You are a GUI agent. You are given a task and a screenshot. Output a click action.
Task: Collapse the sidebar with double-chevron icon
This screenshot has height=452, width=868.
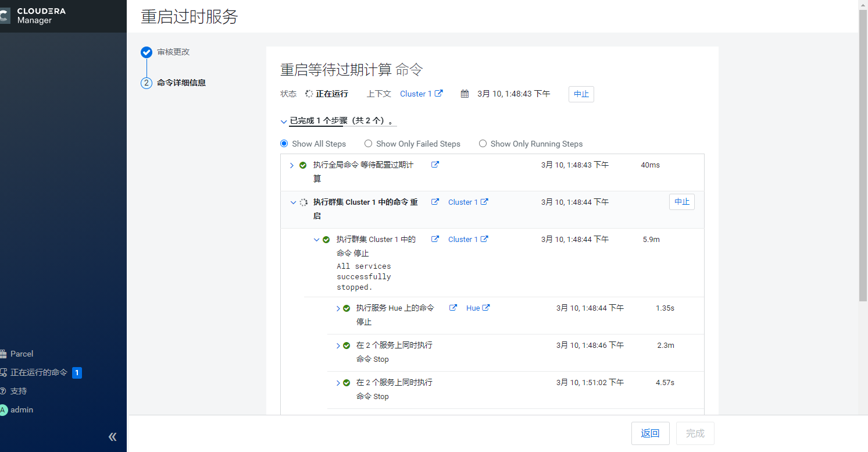click(x=113, y=437)
